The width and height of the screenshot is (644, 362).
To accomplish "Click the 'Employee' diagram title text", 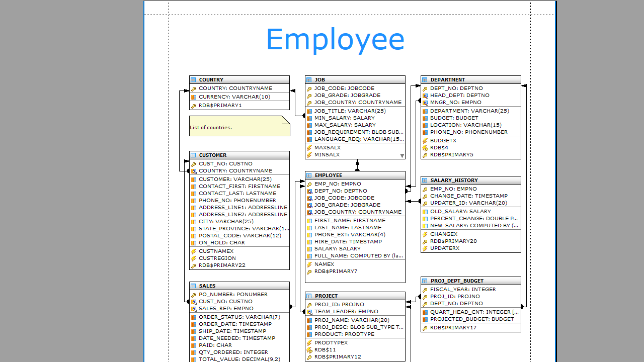I will (335, 39).
